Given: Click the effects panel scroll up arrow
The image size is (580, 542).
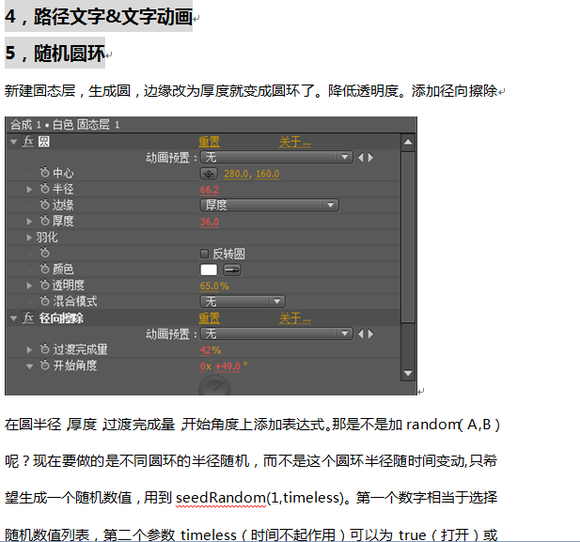Looking at the screenshot, I should tap(408, 142).
